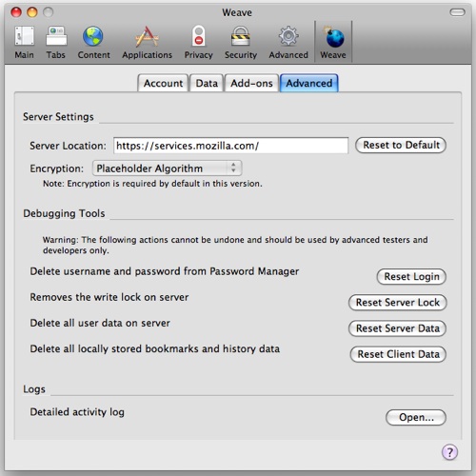The image size is (476, 476).
Task: Click the purple help question mark button
Action: pyautogui.click(x=449, y=451)
